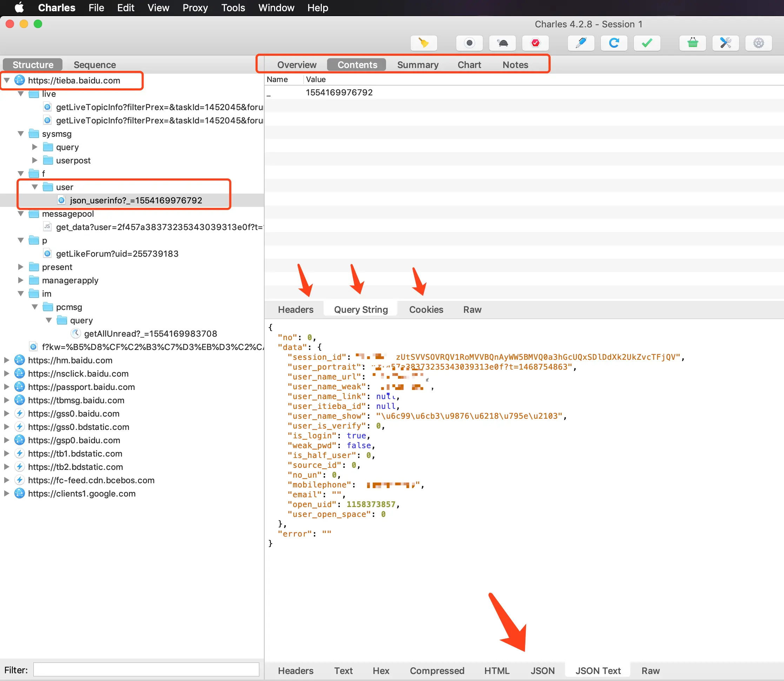
Task: Open the Proxy menu
Action: pyautogui.click(x=195, y=8)
